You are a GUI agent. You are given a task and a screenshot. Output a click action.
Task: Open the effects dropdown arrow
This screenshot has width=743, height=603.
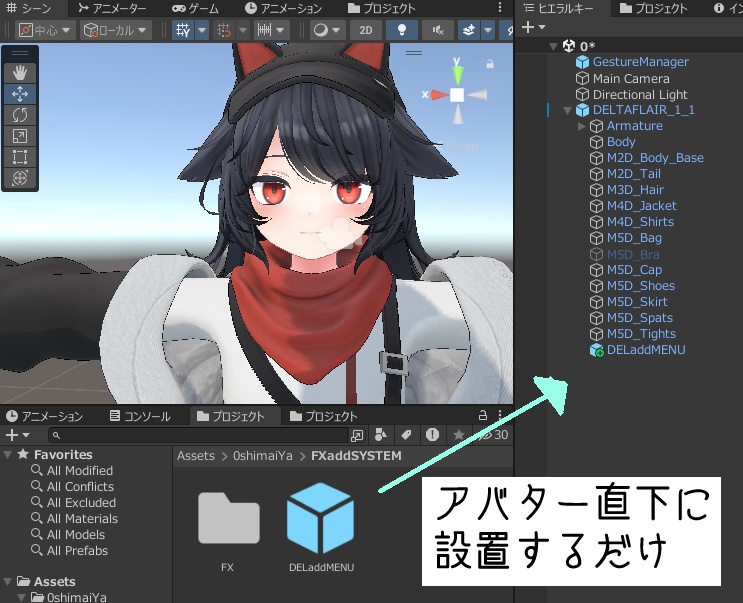tap(488, 30)
